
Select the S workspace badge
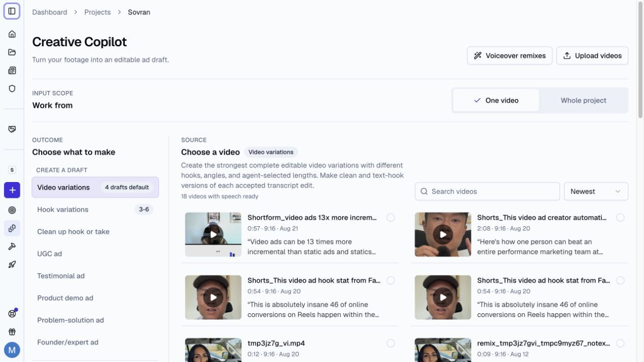click(12, 170)
